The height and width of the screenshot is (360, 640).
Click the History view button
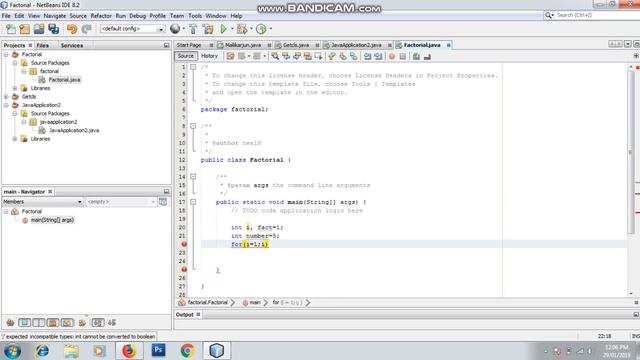tap(209, 56)
